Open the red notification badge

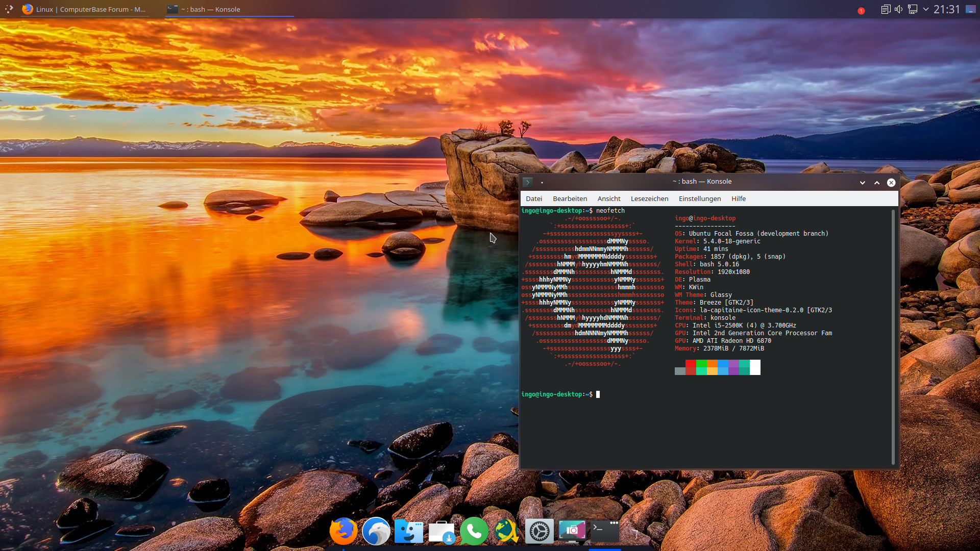tap(861, 11)
